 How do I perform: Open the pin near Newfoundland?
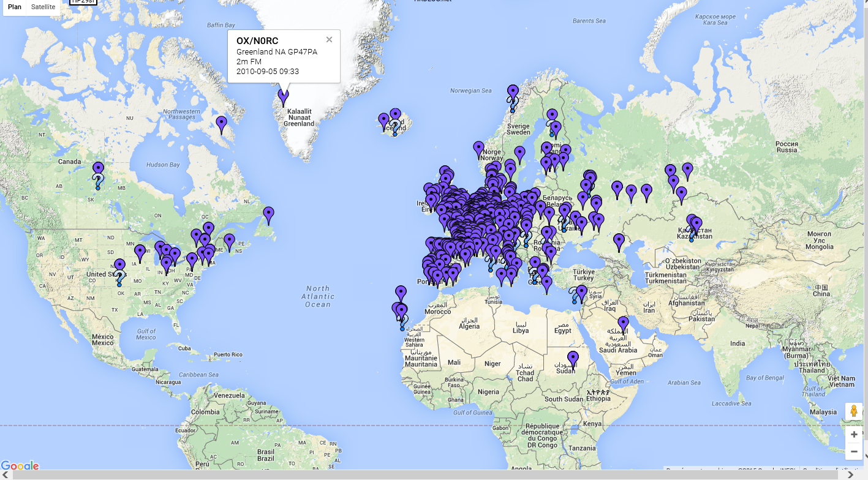pyautogui.click(x=268, y=216)
